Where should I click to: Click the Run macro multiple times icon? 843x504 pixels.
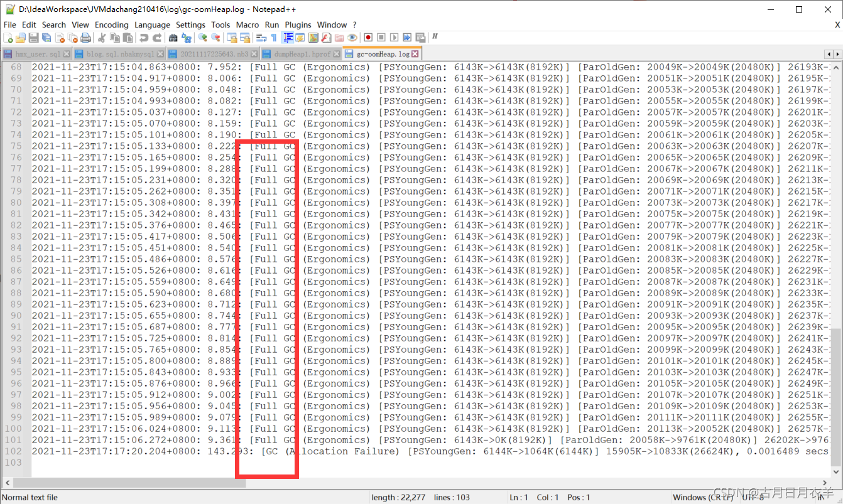coord(407,38)
